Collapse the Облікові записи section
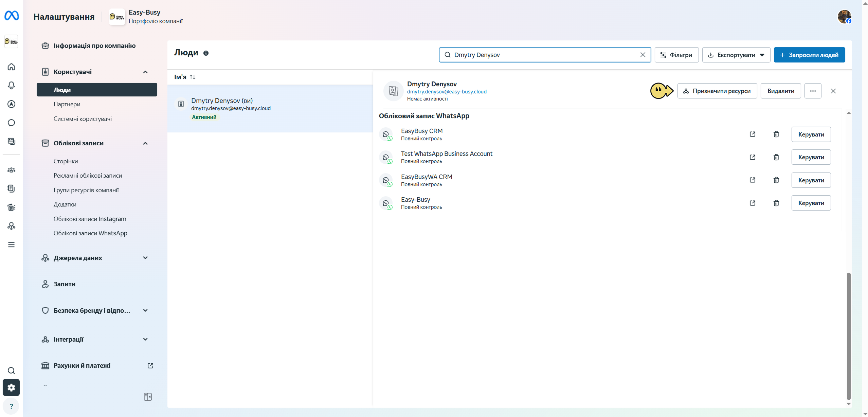This screenshot has height=417, width=868. pos(145,143)
